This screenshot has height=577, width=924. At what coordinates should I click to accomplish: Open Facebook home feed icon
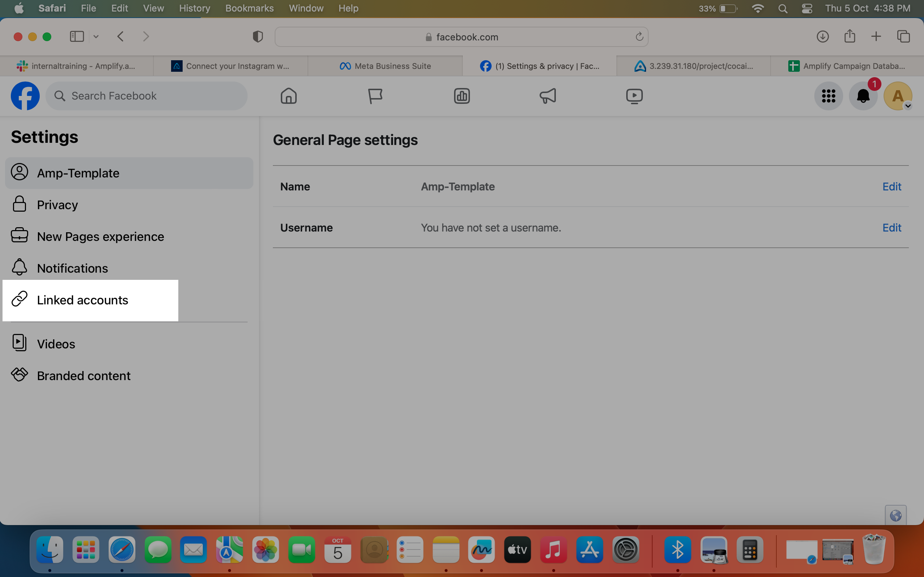click(x=289, y=96)
